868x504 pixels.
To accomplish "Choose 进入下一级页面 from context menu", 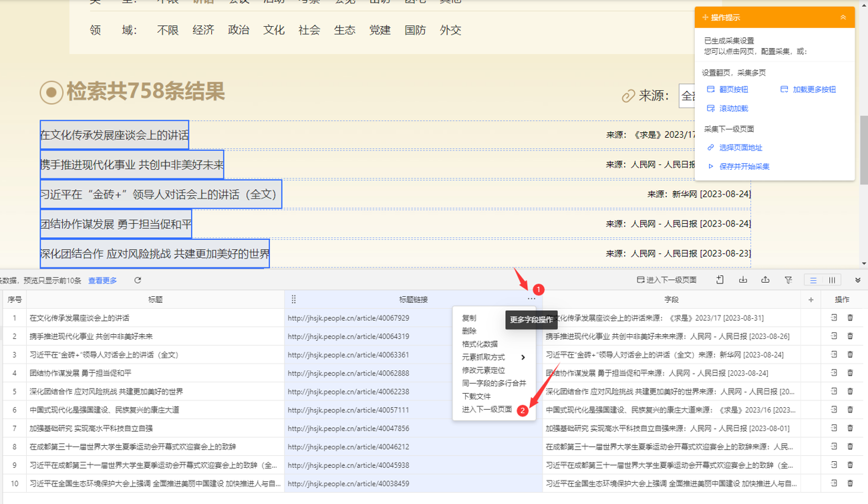I will pos(486,409).
